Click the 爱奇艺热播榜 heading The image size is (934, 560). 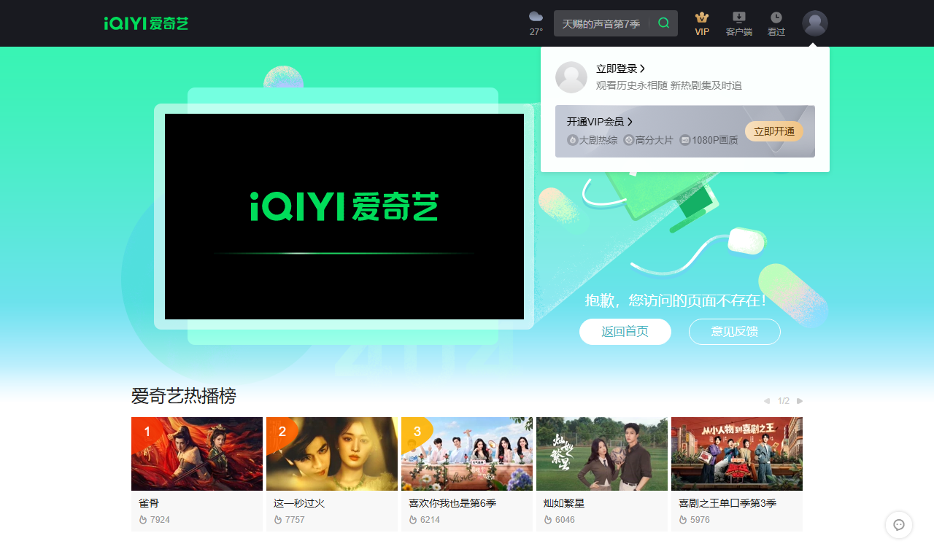tap(184, 397)
